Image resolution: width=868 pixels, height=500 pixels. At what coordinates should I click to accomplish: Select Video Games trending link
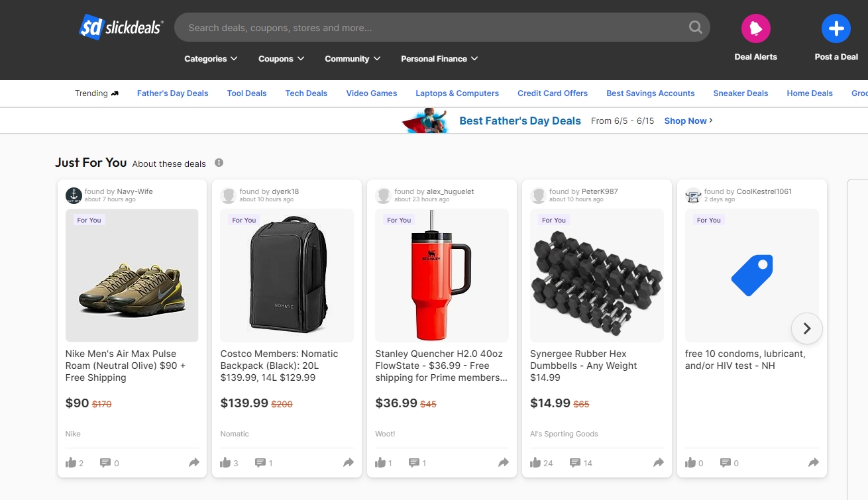tap(372, 93)
